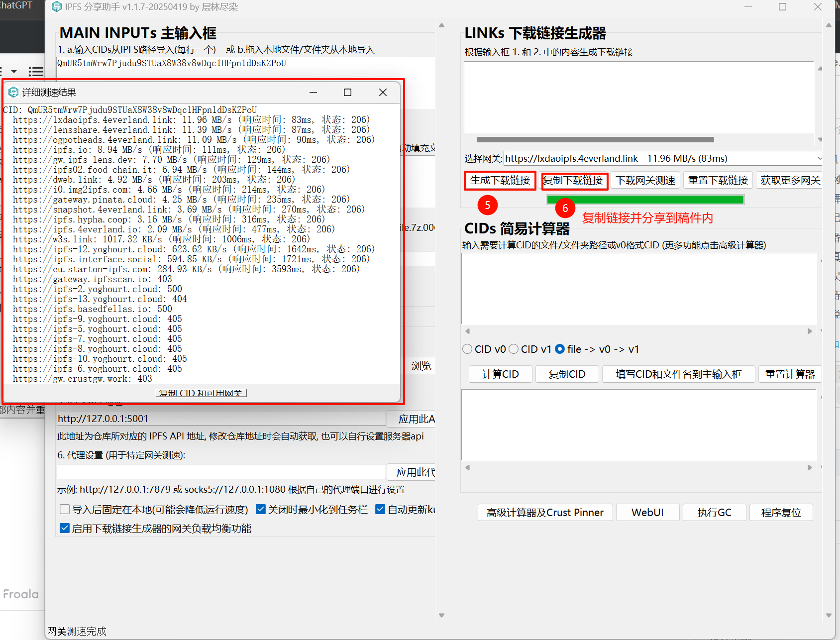Click the 生成下载链接 button
The width and height of the screenshot is (840, 640).
500,180
